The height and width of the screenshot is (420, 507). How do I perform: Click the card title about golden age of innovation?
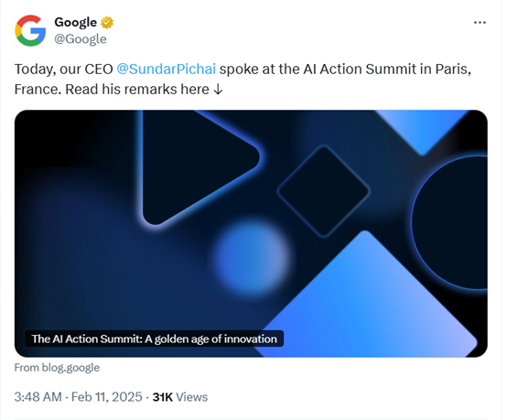point(155,339)
